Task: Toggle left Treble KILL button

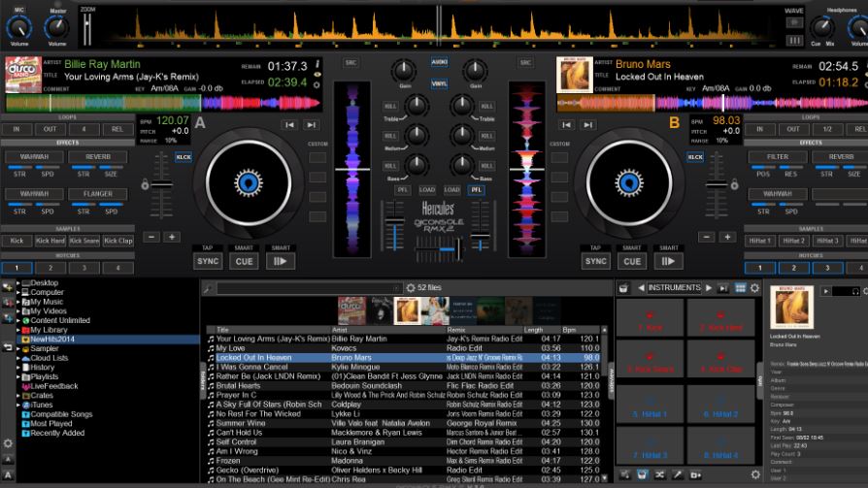Action: click(x=390, y=106)
